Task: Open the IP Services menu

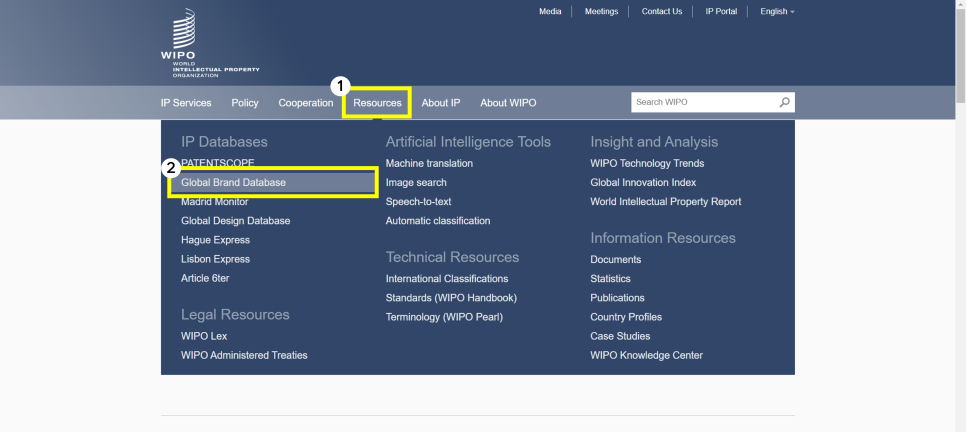Action: (x=186, y=103)
